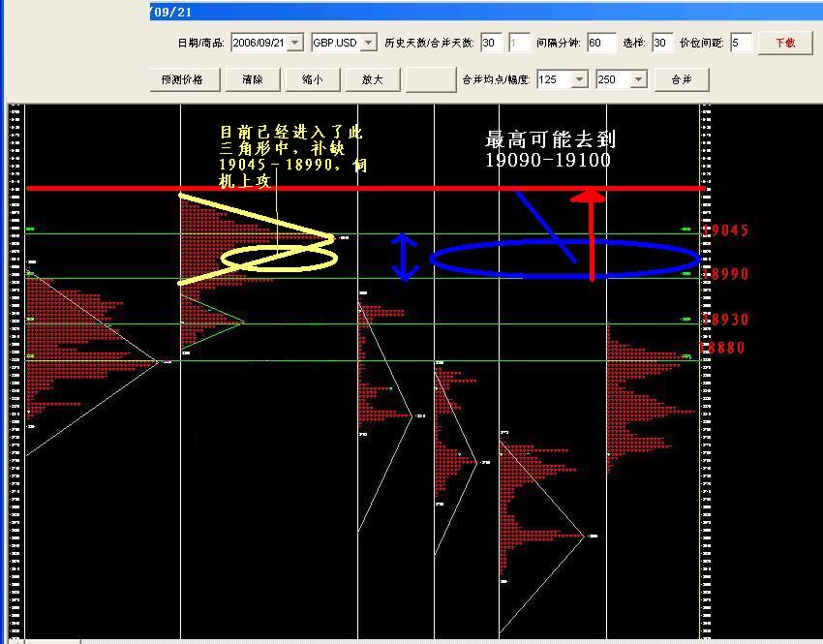Click the 放大 zoom in button
The height and width of the screenshot is (644, 823).
(x=372, y=79)
